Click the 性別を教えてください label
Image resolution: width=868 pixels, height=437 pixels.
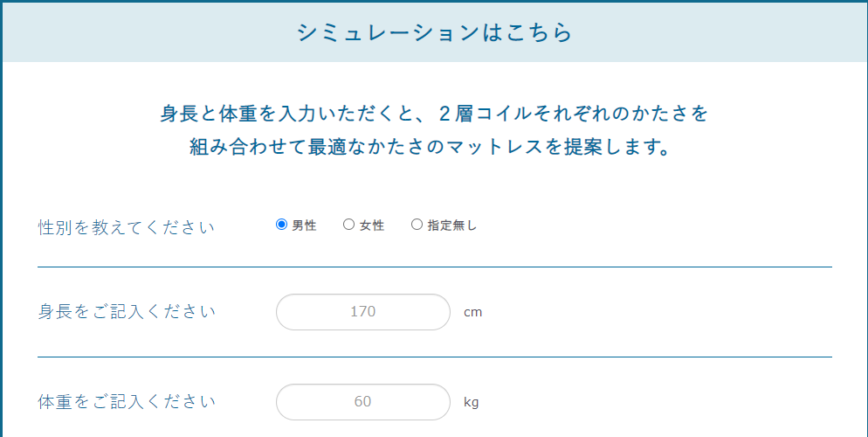pyautogui.click(x=127, y=227)
